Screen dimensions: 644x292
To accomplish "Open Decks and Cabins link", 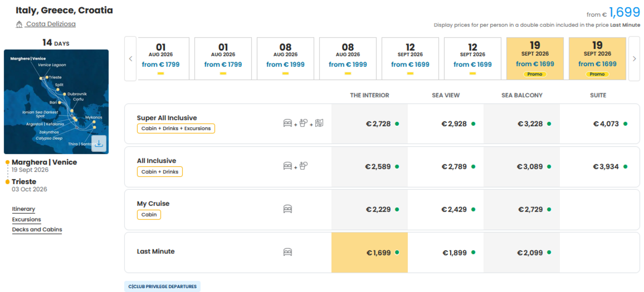I will pos(37,230).
